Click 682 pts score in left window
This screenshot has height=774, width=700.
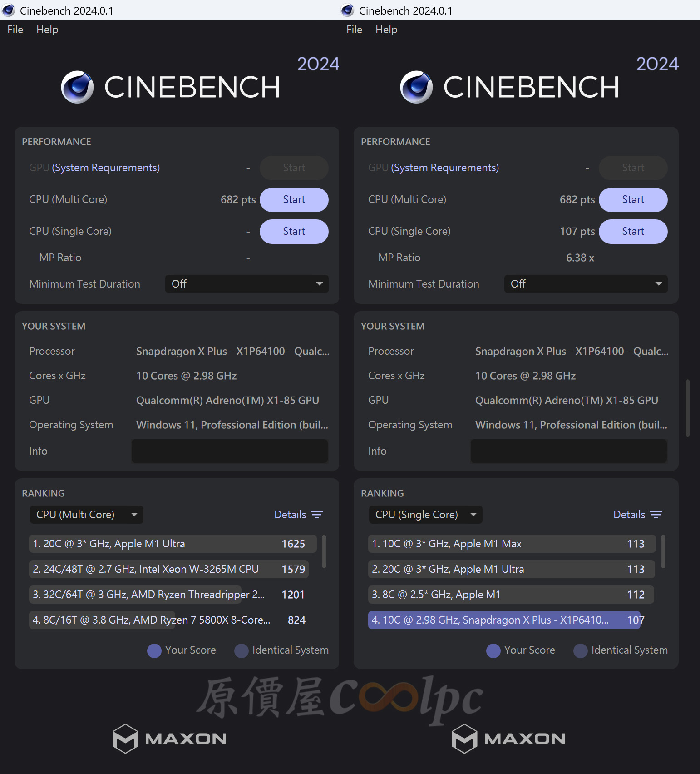click(x=238, y=199)
